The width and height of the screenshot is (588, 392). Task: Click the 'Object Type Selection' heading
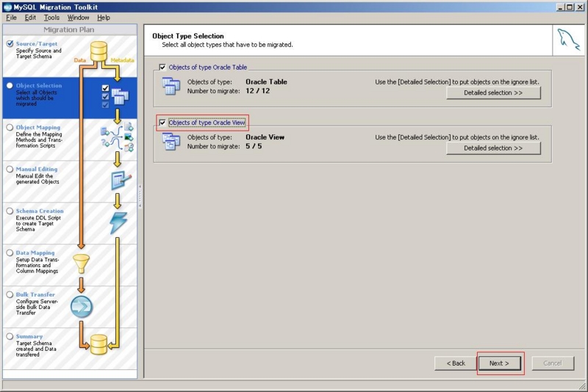point(188,36)
